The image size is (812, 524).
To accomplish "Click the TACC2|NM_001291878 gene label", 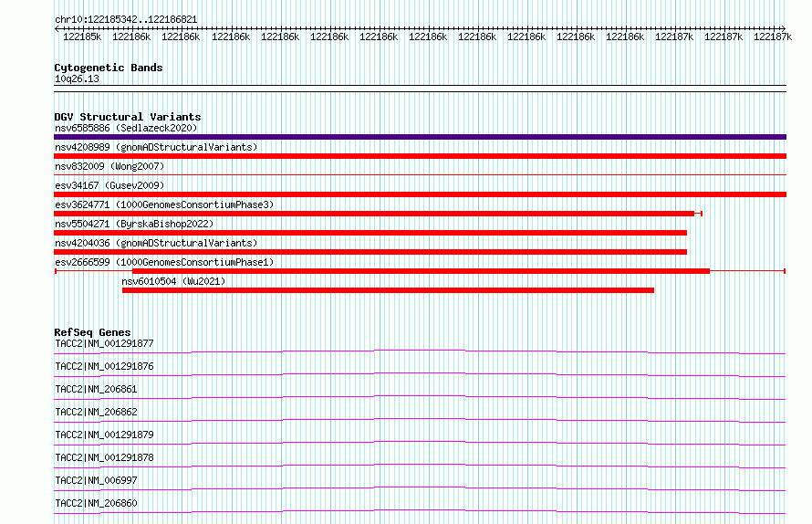I will [x=104, y=457].
